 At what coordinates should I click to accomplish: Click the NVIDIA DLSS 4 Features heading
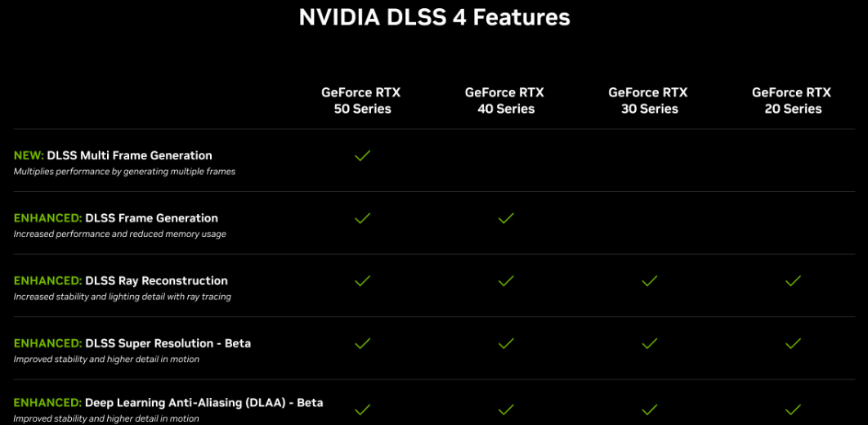pyautogui.click(x=434, y=17)
